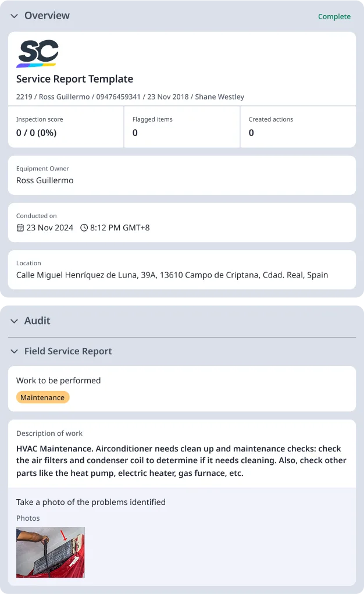Click the Conducted on date 23 Nov 2024
Viewport: 364px width, 594px height.
tap(50, 228)
